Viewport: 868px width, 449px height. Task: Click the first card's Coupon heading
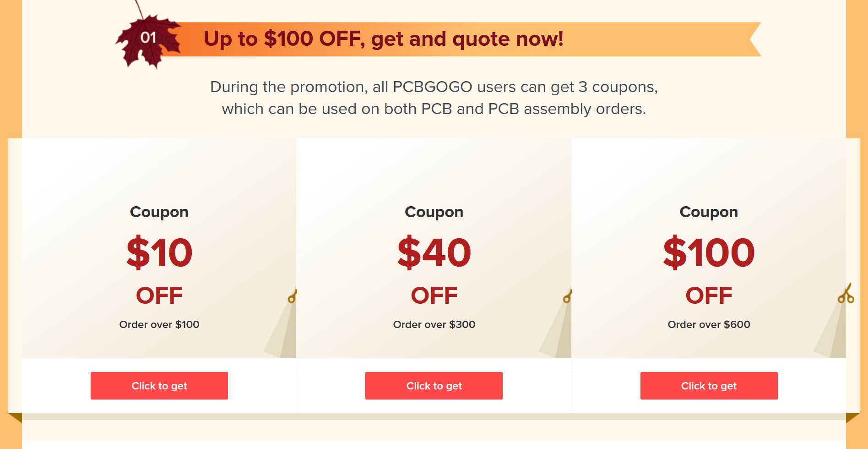pos(159,212)
